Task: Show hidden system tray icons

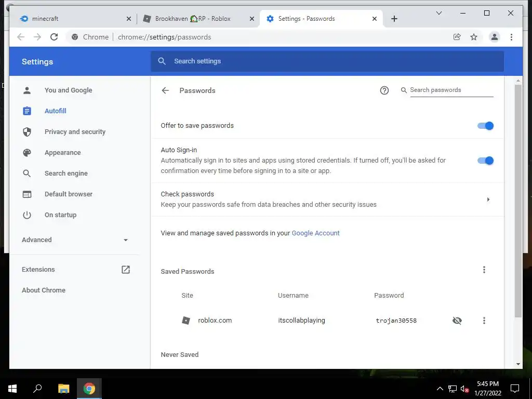Action: pos(440,389)
